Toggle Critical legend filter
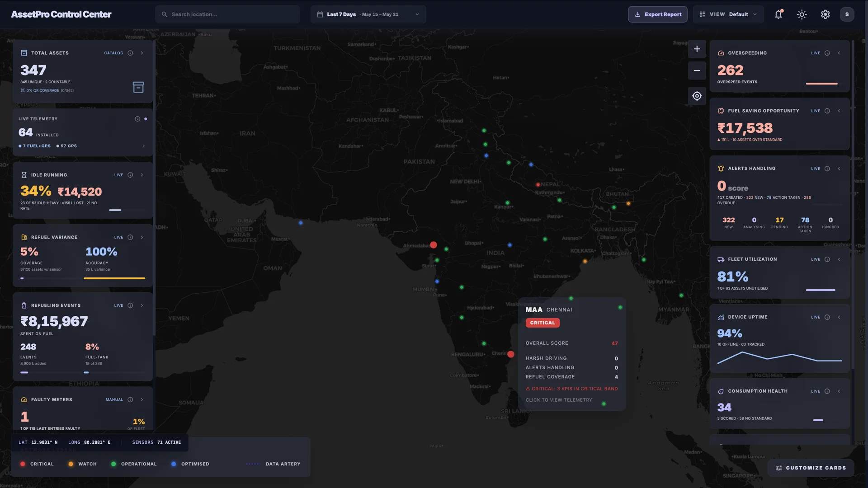Screen dimensions: 868x488 click(37, 464)
